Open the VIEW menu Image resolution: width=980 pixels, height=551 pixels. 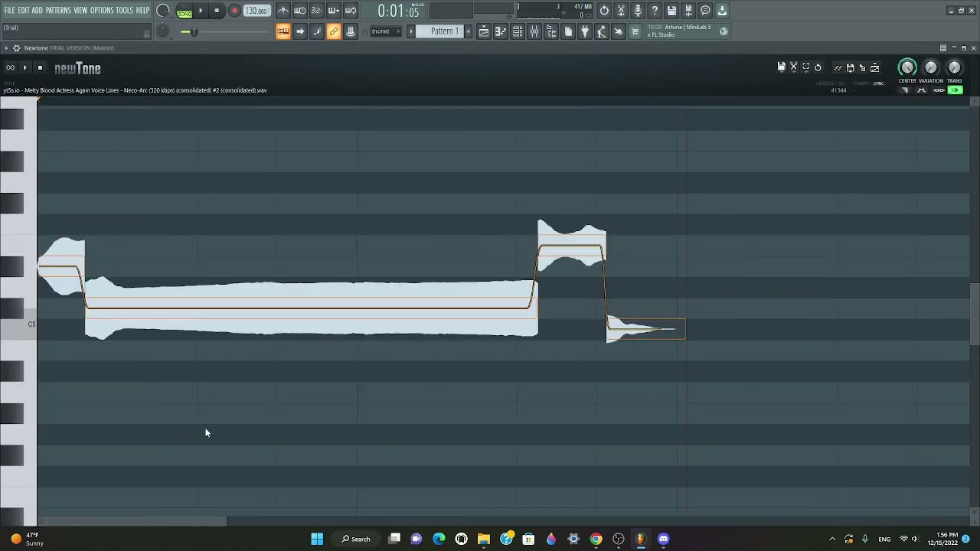[80, 11]
